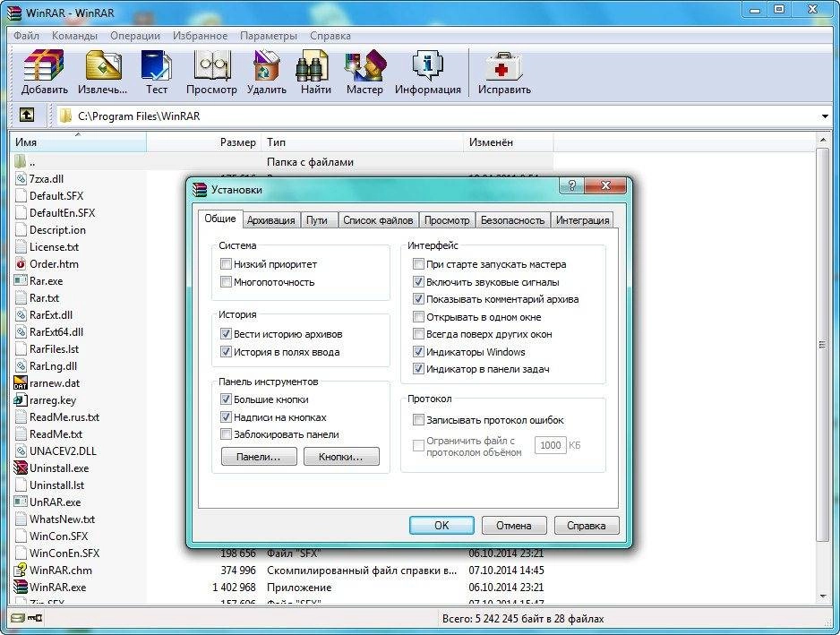Image resolution: width=840 pixels, height=635 pixels.
Task: Open the Список файлов tab
Action: [x=378, y=220]
